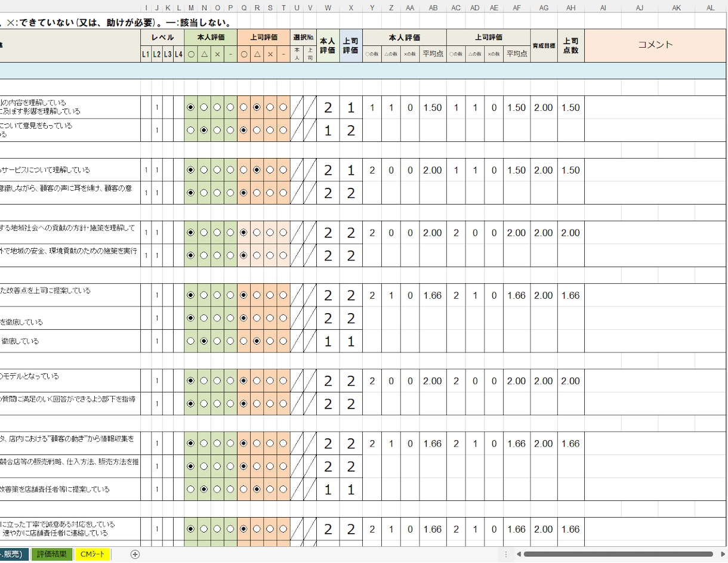Image resolution: width=728 pixels, height=563 pixels.
Task: Pick 本人評価 △ for the 顧客の声に耳を傾け row
Action: pyautogui.click(x=204, y=193)
